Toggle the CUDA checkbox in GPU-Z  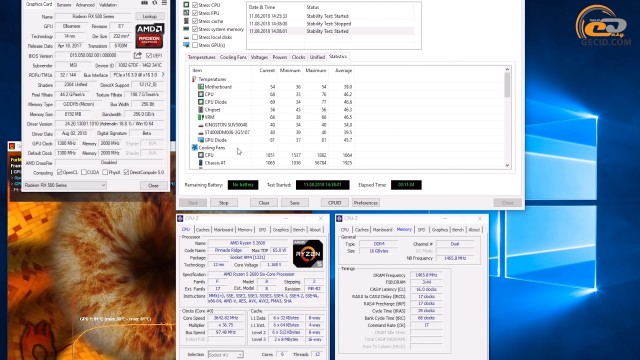(84, 172)
